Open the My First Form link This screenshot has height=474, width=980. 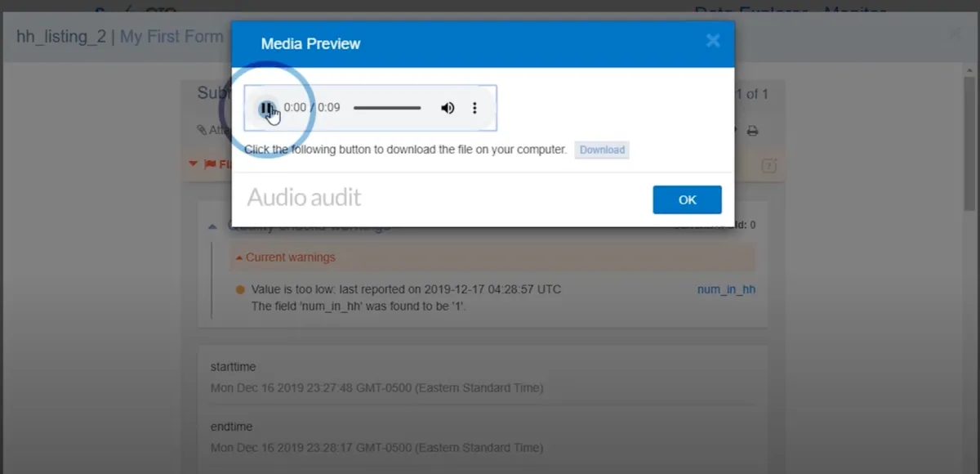point(171,37)
